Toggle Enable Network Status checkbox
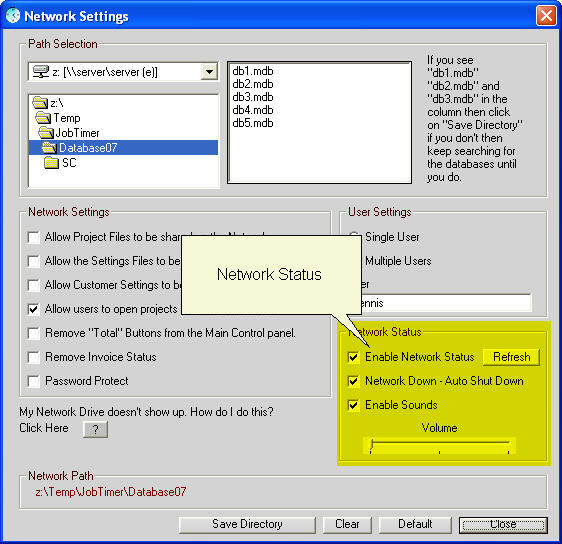The height and width of the screenshot is (544, 562). click(x=353, y=357)
